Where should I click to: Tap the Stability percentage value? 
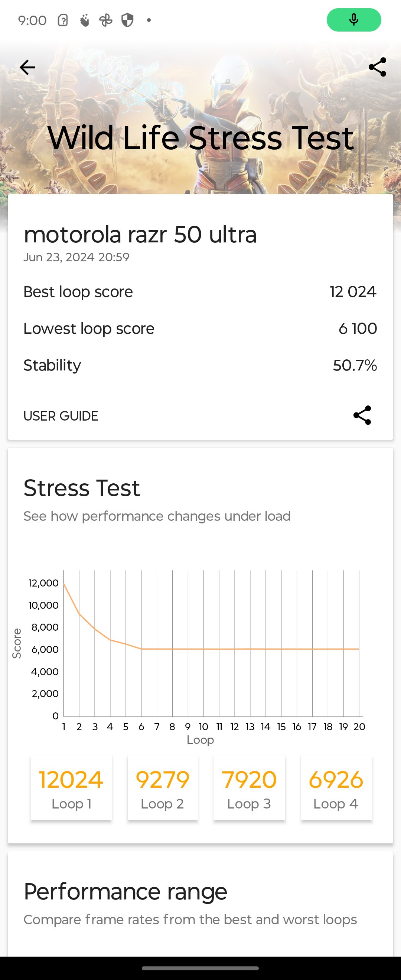(355, 365)
